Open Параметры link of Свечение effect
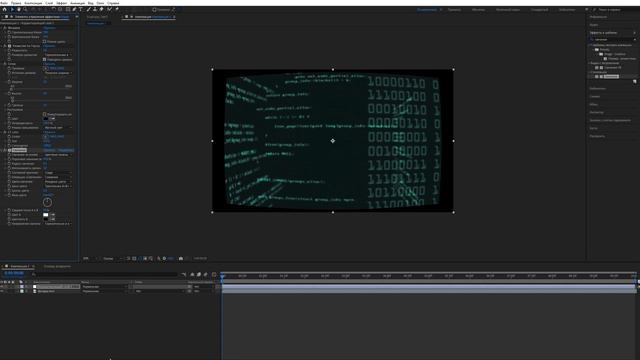The image size is (640, 360). pyautogui.click(x=66, y=150)
